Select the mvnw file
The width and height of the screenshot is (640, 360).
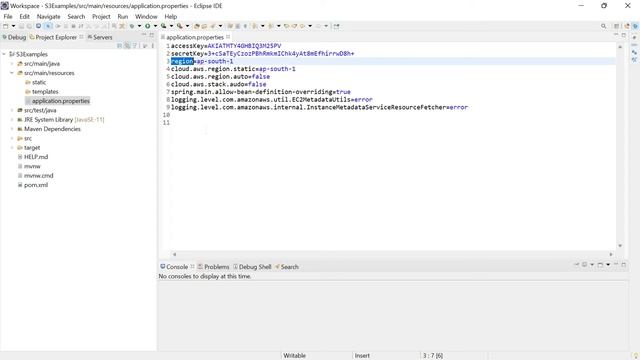pos(29,166)
